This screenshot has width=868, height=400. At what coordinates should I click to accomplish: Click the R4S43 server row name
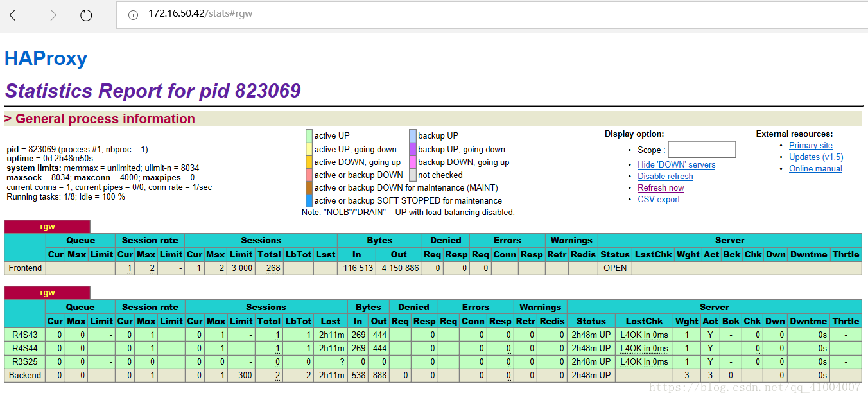click(25, 335)
